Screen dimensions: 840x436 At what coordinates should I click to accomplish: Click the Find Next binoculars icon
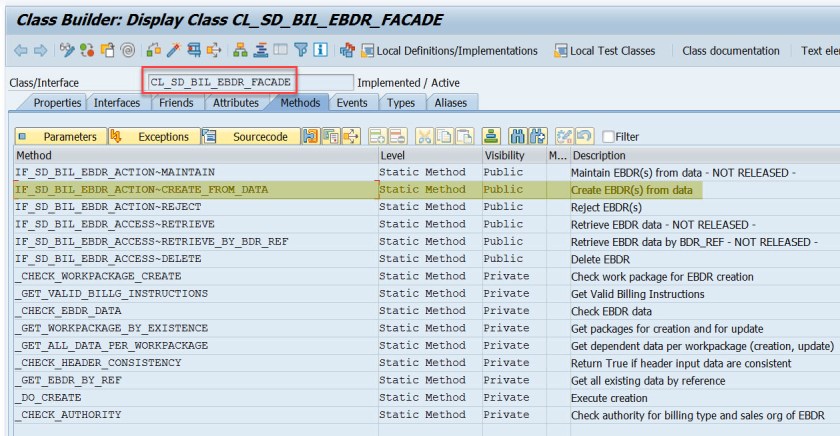click(536, 136)
